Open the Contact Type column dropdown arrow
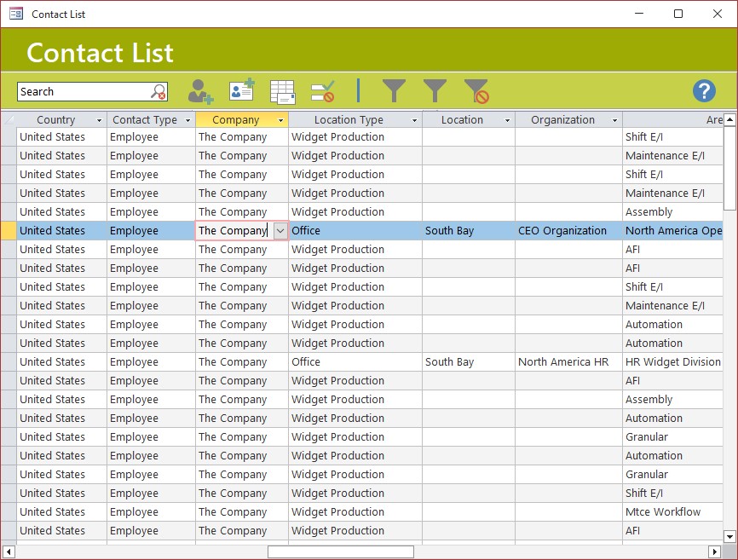Viewport: 738px width, 560px height. pos(187,120)
